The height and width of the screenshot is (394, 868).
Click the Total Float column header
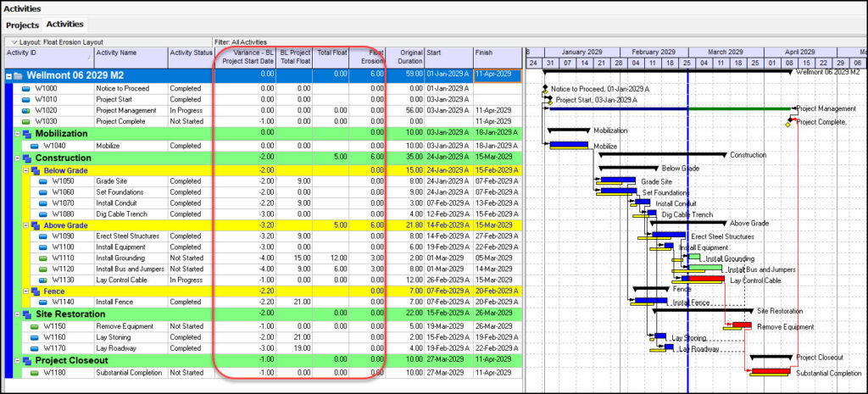[331, 58]
